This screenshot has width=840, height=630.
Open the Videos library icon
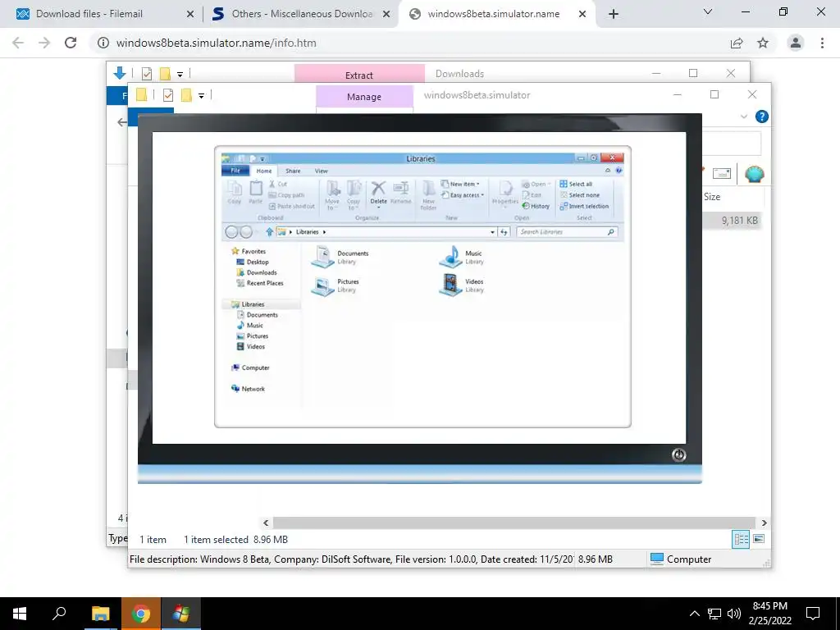click(x=450, y=285)
